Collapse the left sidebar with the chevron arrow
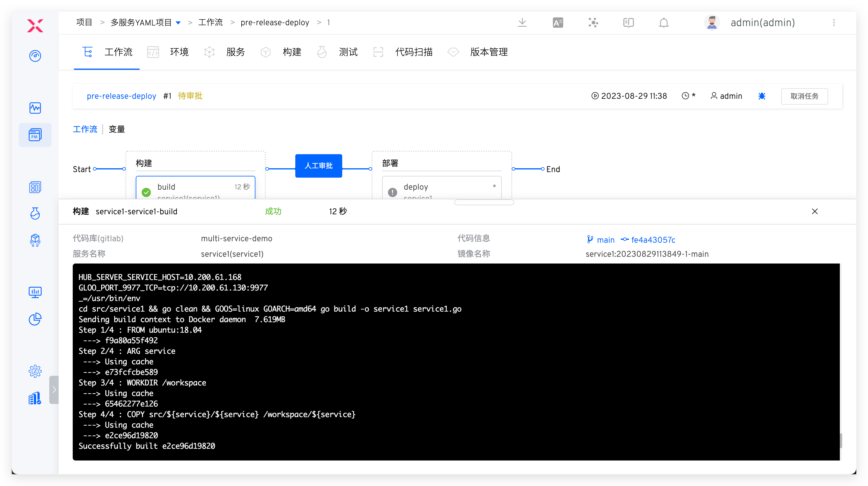This screenshot has width=868, height=486. [54, 390]
